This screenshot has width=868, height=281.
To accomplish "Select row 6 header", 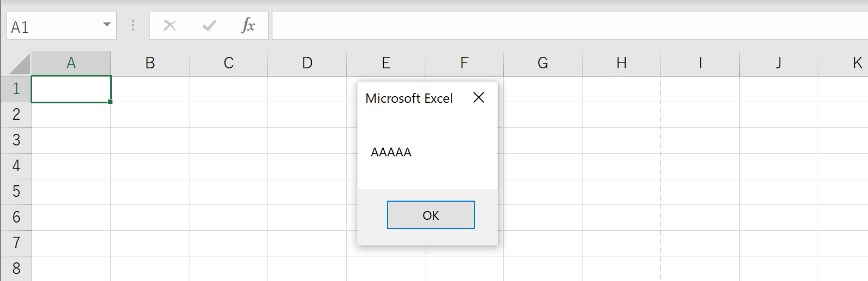I will click(16, 217).
